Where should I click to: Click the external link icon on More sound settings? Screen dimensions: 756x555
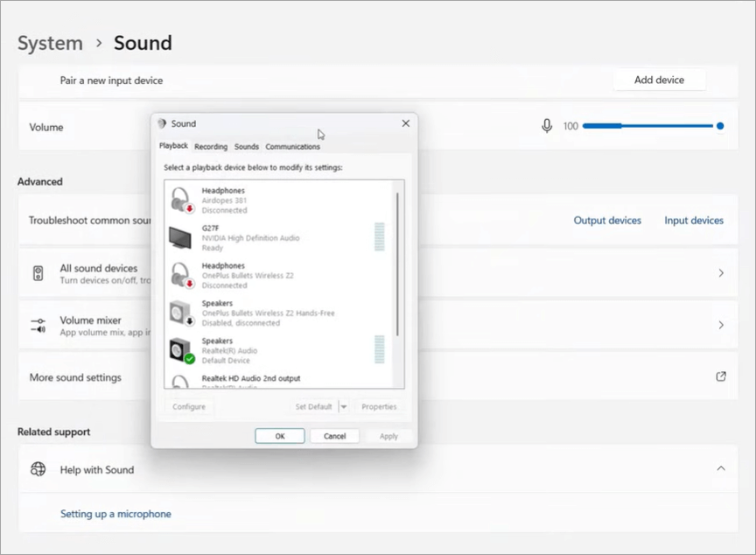tap(720, 376)
